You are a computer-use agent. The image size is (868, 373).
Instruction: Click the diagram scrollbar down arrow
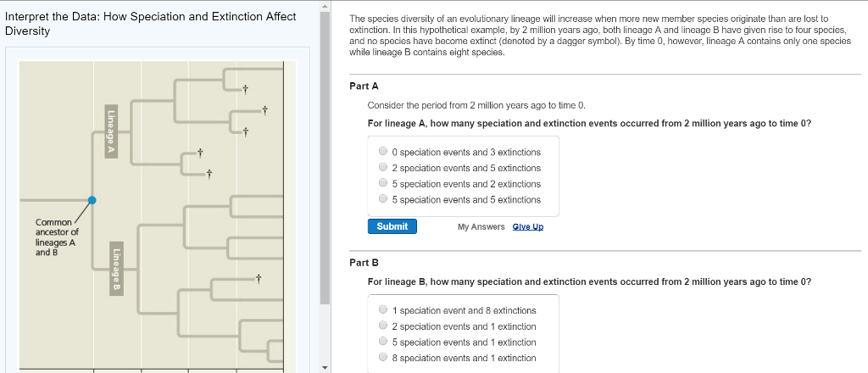pos(325,367)
